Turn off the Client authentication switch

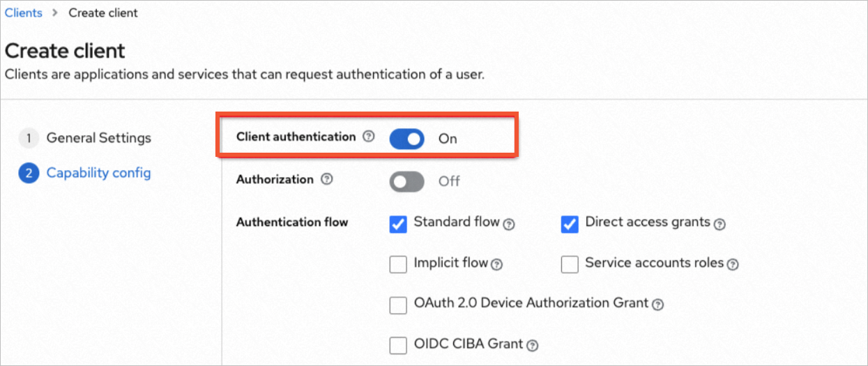pos(406,139)
